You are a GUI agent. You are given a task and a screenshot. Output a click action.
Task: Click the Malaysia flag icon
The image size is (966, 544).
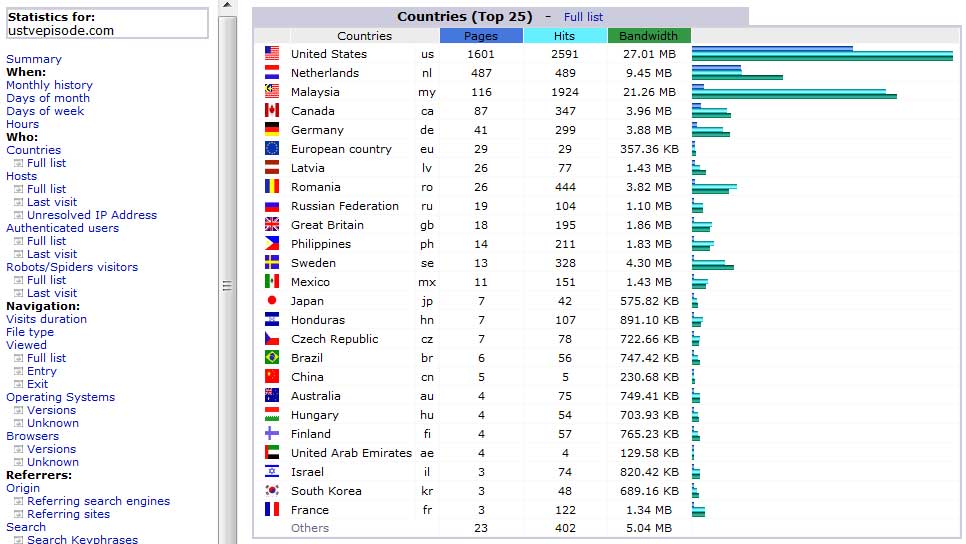pyautogui.click(x=272, y=92)
